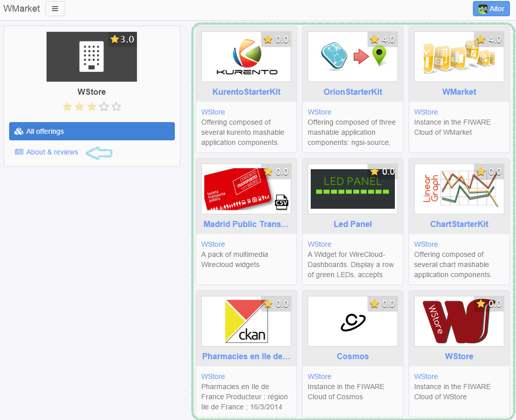The width and height of the screenshot is (516, 420).
Task: Select the first star under WStore
Action: (x=67, y=106)
